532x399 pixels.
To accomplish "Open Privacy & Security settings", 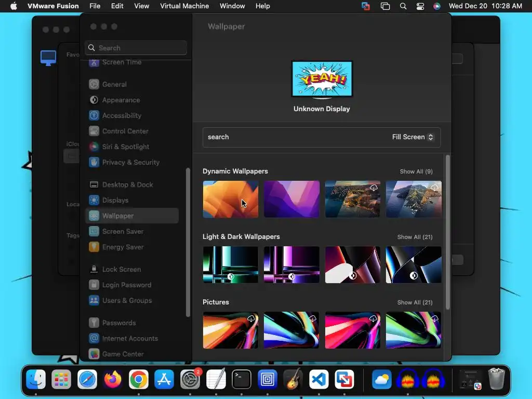I will (x=132, y=162).
